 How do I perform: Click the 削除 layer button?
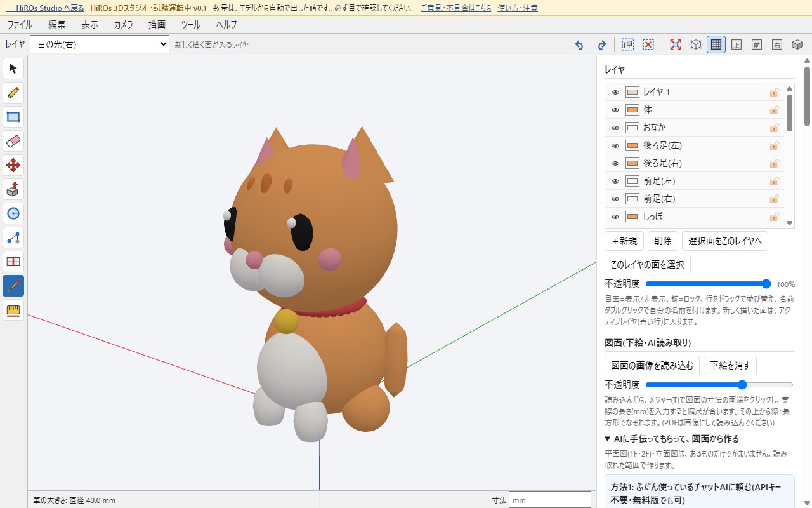click(663, 241)
